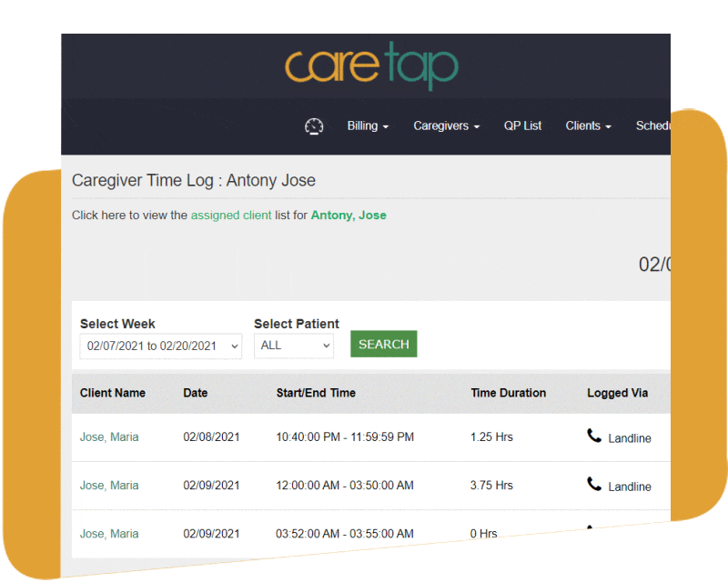Expand the Clients menu
The image size is (728, 582).
click(x=588, y=126)
